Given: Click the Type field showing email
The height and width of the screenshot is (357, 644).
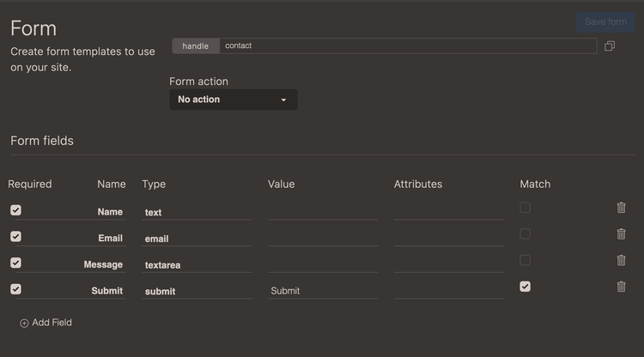Looking at the screenshot, I should [x=197, y=239].
